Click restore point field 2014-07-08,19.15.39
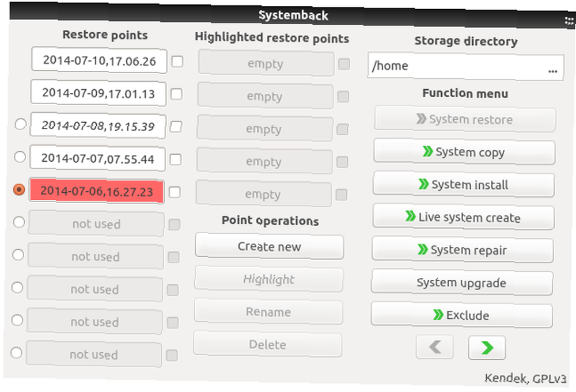This screenshot has height=392, width=576. point(98,126)
